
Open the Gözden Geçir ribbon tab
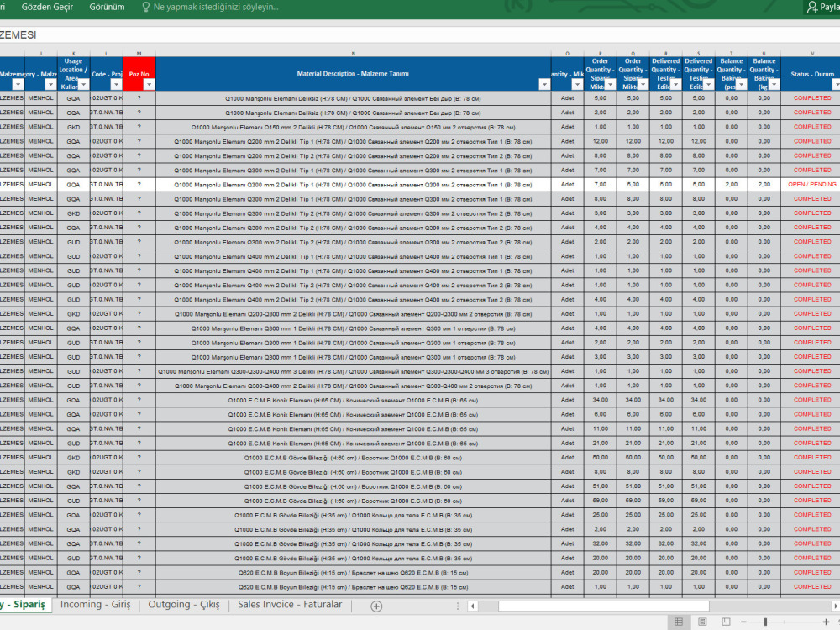(x=47, y=7)
